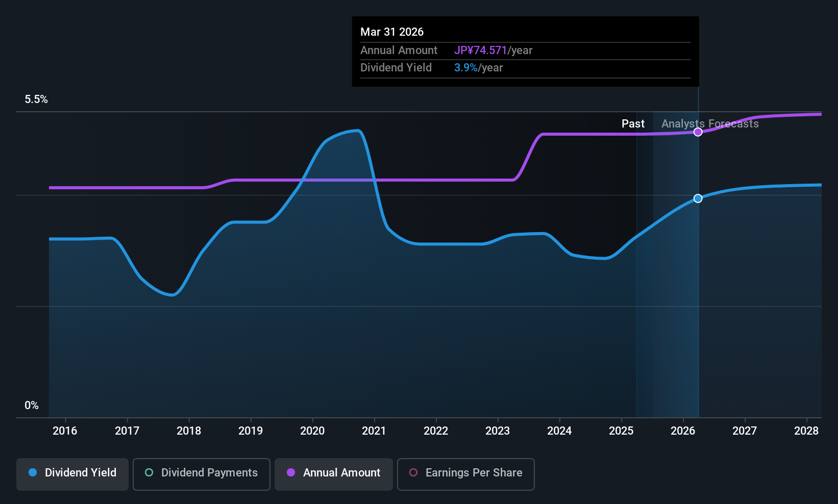The height and width of the screenshot is (504, 838).
Task: Click the Past region label
Action: click(633, 124)
